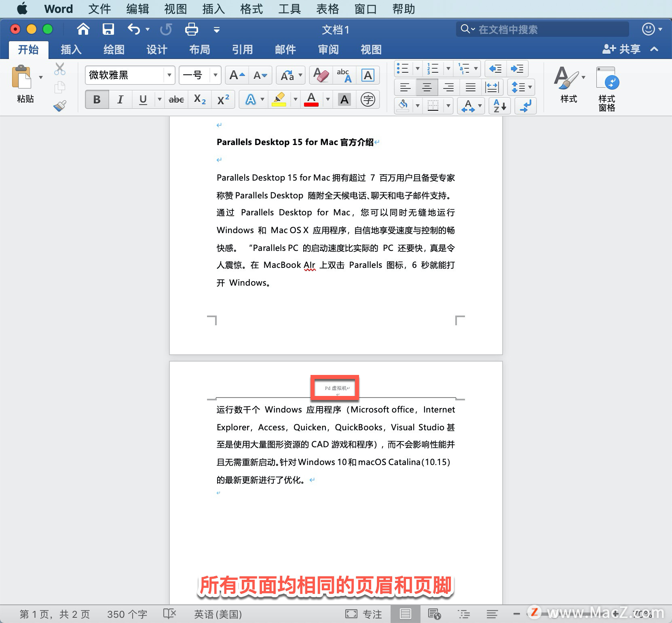Switch to 审阅 ribbon tab

(x=328, y=50)
